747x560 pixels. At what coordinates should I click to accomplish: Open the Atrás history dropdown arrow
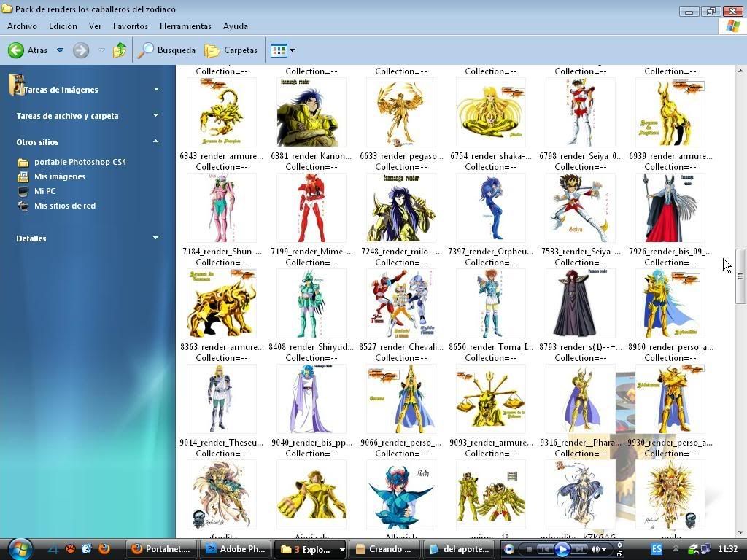[x=60, y=50]
